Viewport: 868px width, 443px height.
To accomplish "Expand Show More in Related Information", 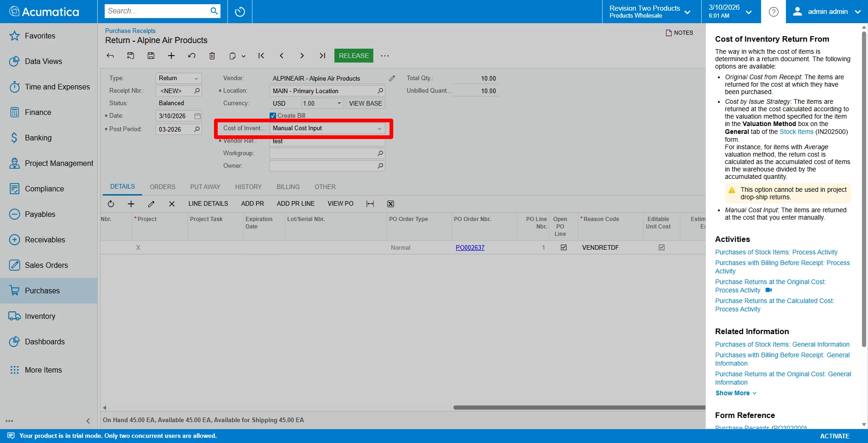I will point(736,393).
